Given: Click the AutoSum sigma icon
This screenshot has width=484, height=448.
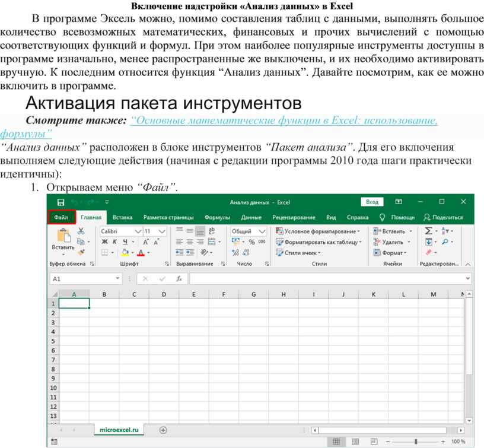Looking at the screenshot, I should 428,231.
